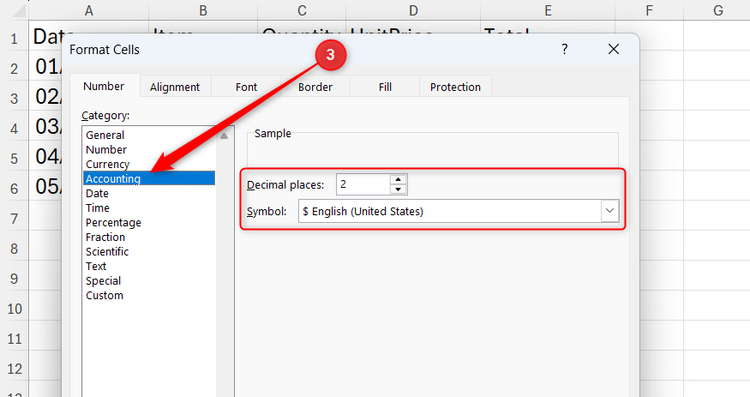The height and width of the screenshot is (397, 750).
Task: Open the Font tab
Action: tap(246, 87)
